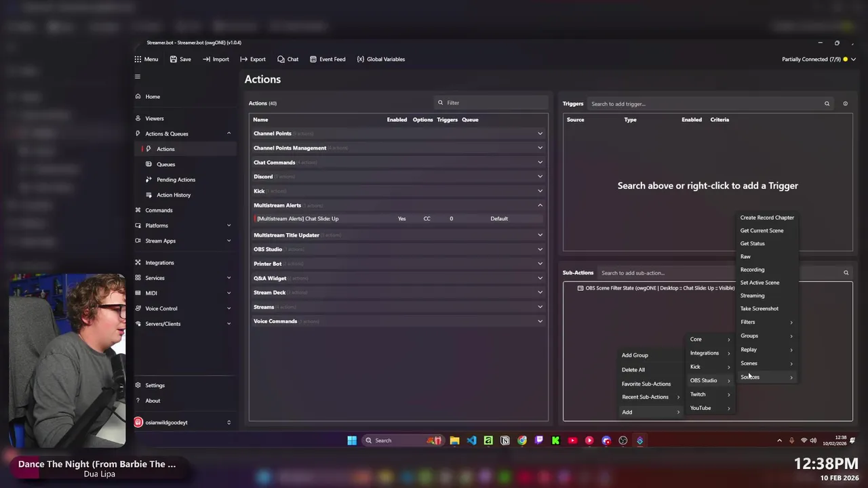Open the Twitch app from the taskbar
868x488 pixels.
click(x=539, y=441)
